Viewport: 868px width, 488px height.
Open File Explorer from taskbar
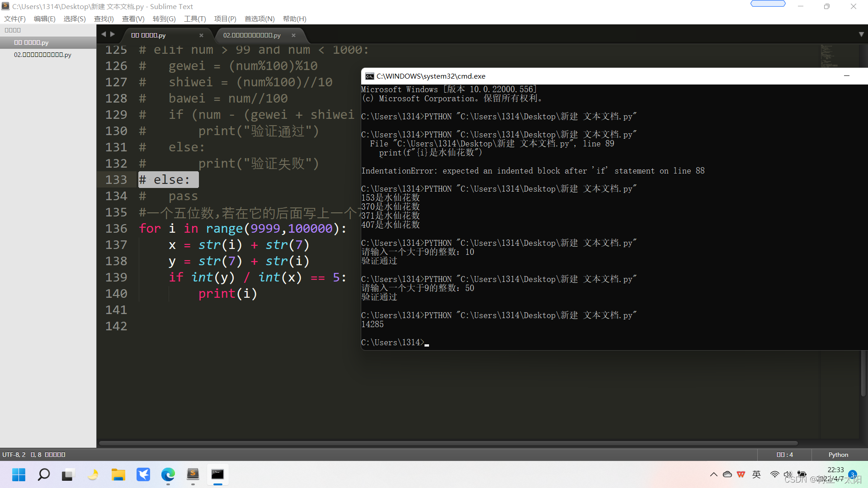click(118, 474)
